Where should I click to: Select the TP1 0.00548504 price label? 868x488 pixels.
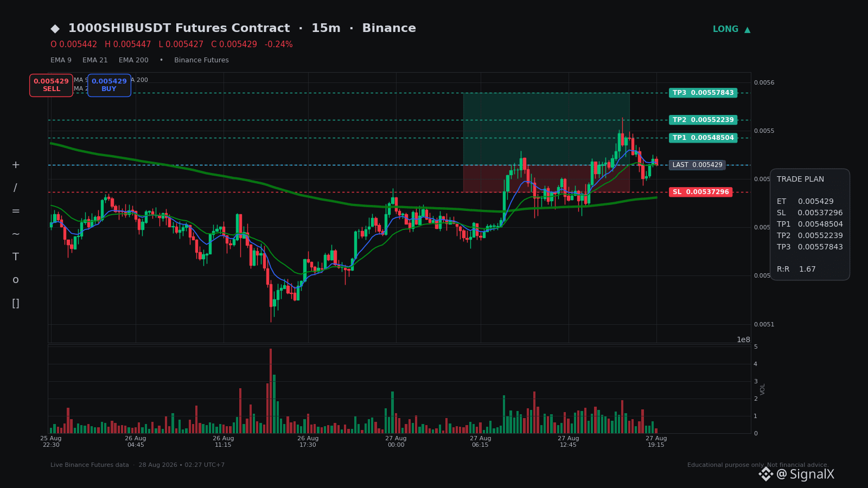pos(703,138)
